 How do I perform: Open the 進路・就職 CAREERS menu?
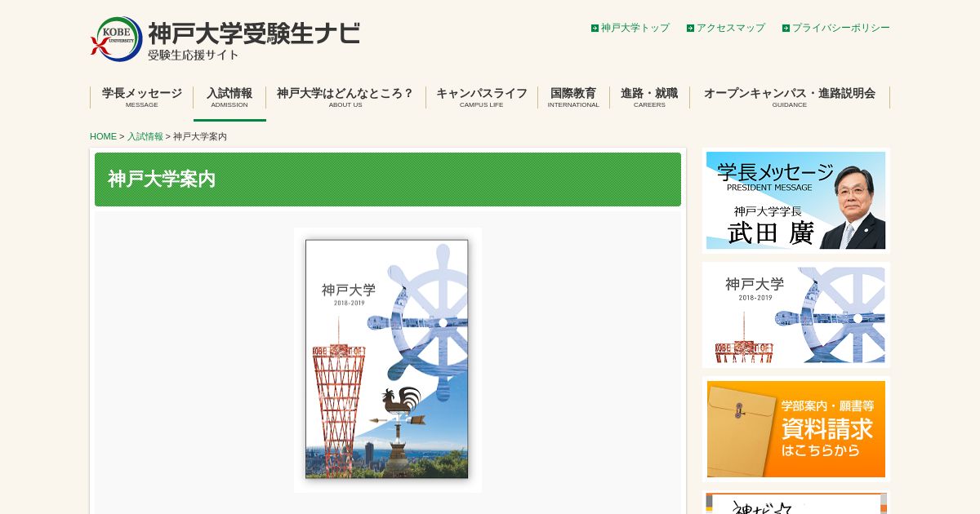(x=649, y=97)
